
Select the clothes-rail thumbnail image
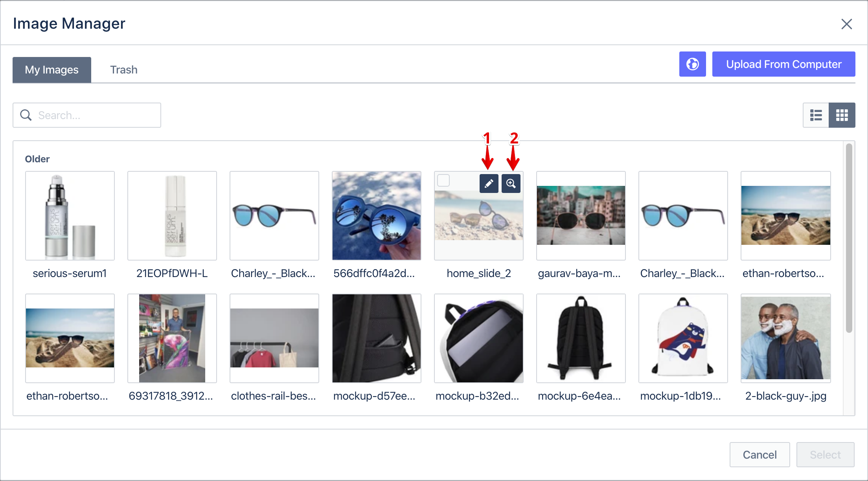pyautogui.click(x=274, y=338)
